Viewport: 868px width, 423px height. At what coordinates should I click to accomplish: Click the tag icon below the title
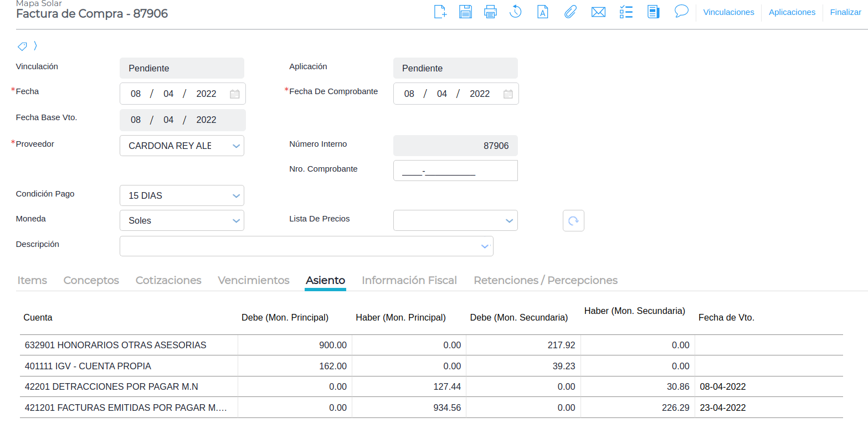22,46
